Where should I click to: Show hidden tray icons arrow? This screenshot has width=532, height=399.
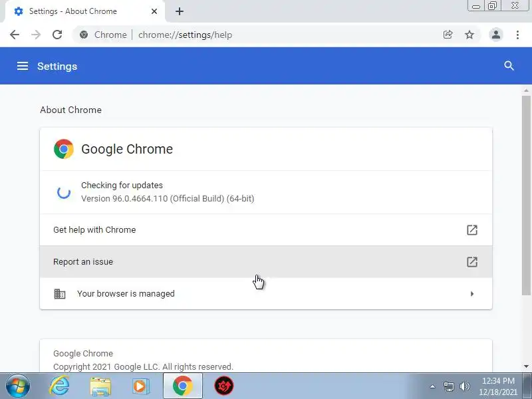click(x=433, y=386)
